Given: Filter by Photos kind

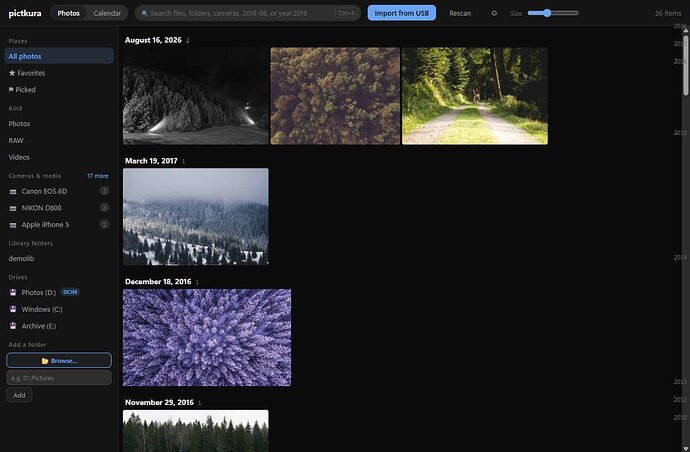Looking at the screenshot, I should pos(59,124).
